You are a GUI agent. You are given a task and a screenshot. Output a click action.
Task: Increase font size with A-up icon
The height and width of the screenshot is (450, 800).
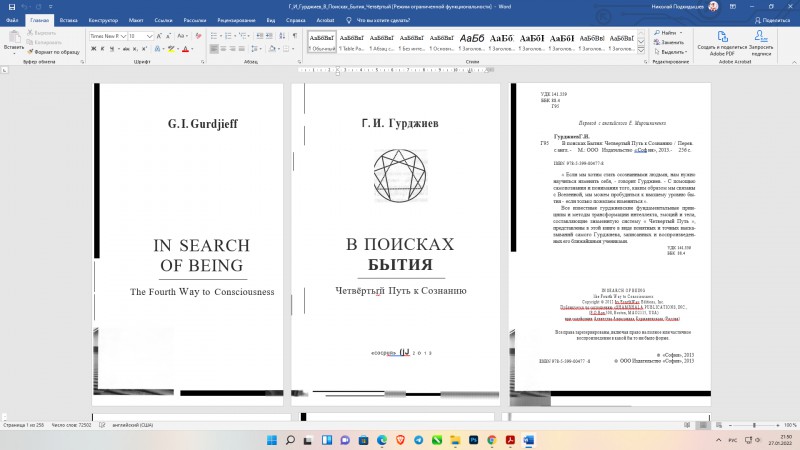point(159,36)
